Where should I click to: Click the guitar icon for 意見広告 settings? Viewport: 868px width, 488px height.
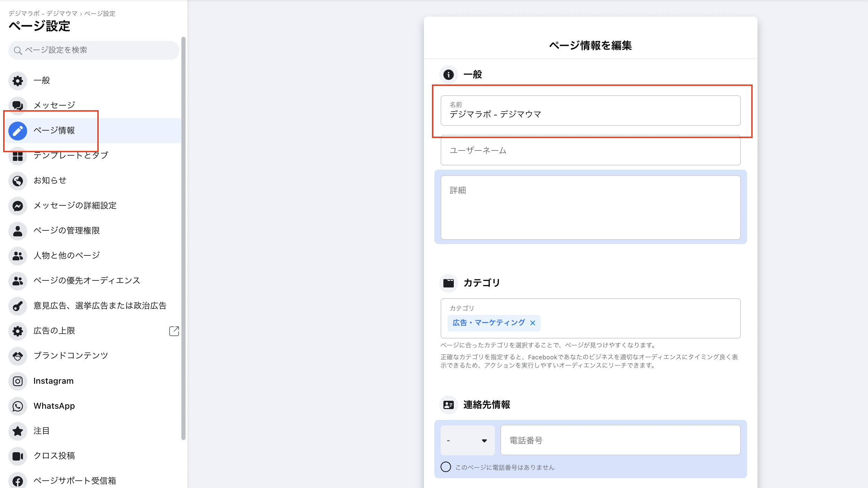pos(18,306)
